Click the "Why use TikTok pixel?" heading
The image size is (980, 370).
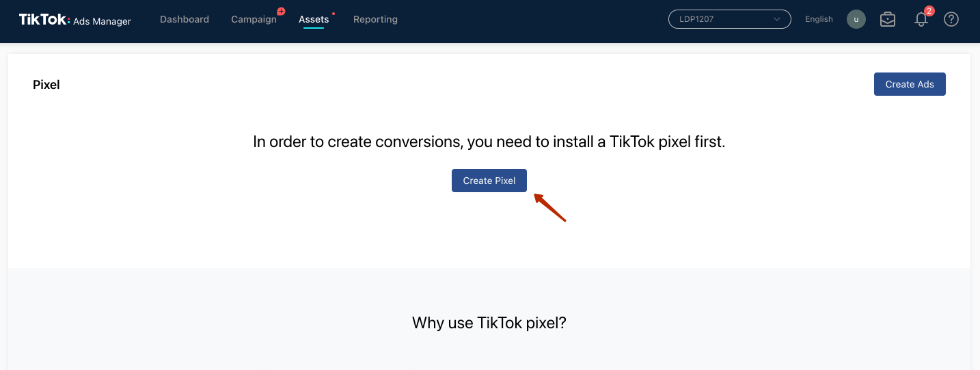[x=489, y=323]
